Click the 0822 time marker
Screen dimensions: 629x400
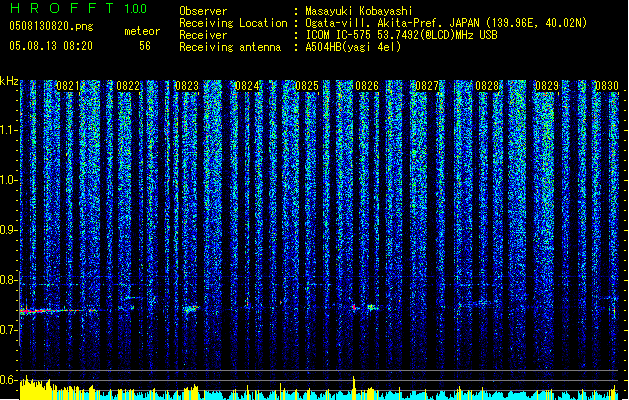[128, 86]
